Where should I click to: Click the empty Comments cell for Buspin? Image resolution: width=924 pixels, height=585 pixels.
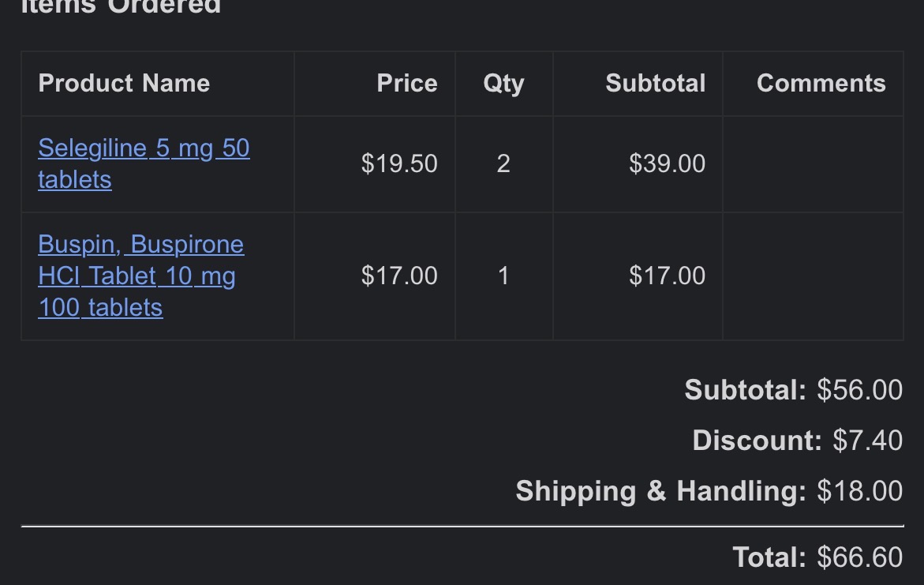click(x=814, y=276)
